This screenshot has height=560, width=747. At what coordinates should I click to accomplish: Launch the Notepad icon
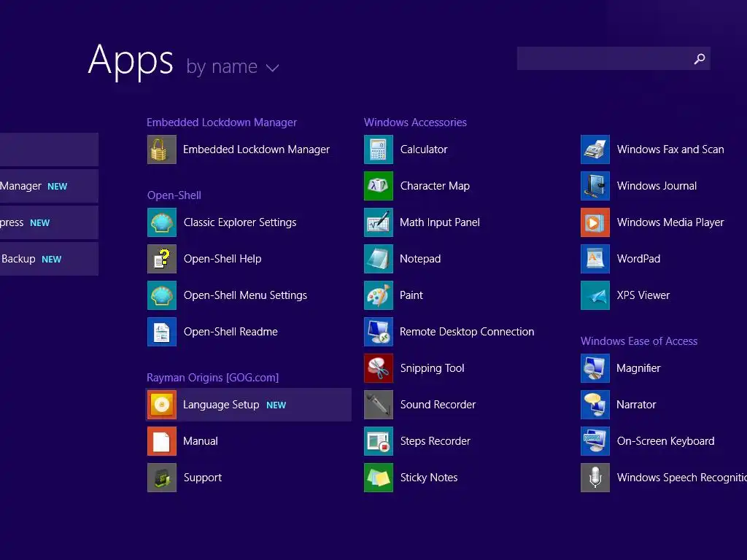(379, 259)
